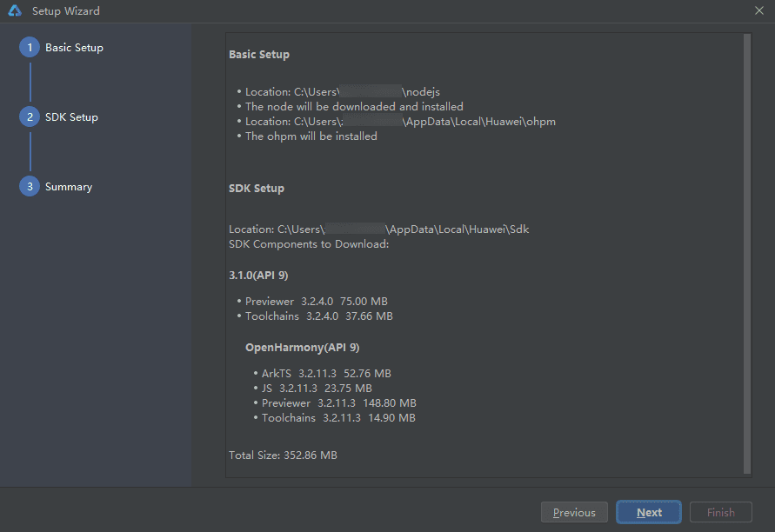The image size is (775, 532).
Task: Click the nodejs location path line
Action: pos(343,92)
